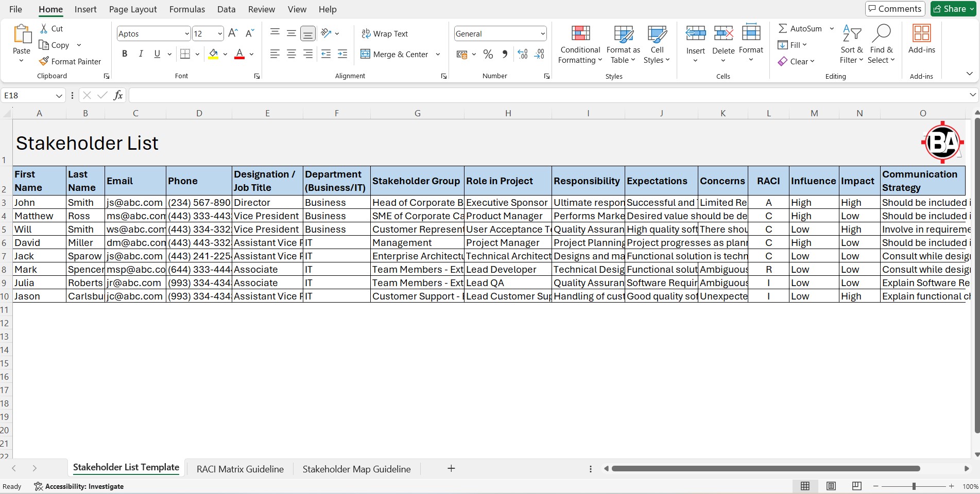980x494 pixels.
Task: Expand the Fill Color dropdown arrow
Action: pos(225,54)
